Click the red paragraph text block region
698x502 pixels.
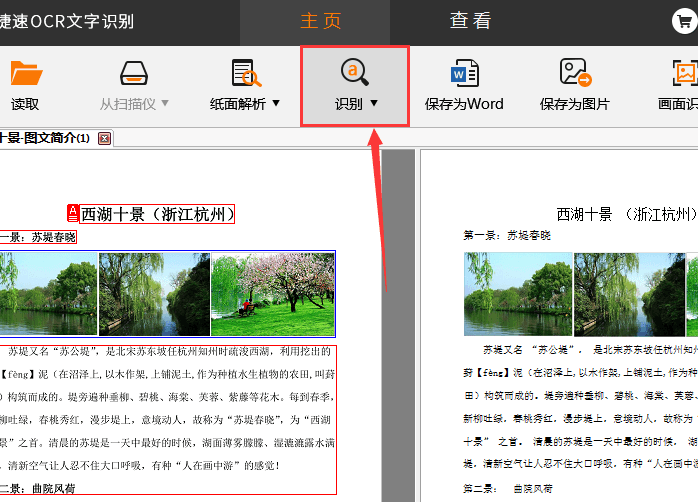point(168,420)
